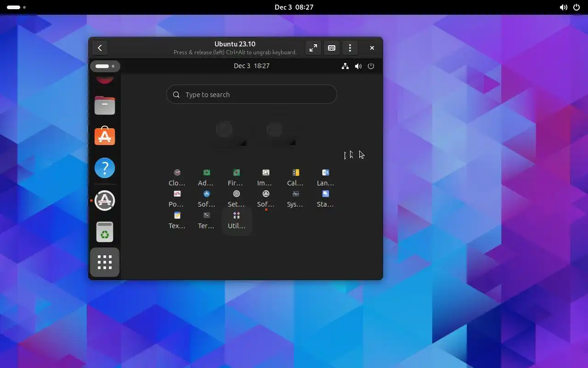Open the Text Editor (Tex...) app
Viewport: 588px width, 368px height.
click(x=177, y=220)
